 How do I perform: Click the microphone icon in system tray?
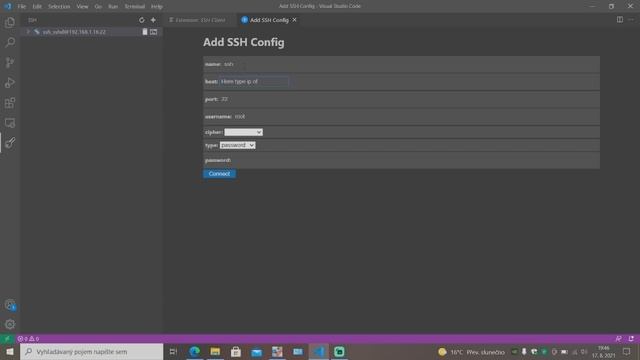pos(524,352)
